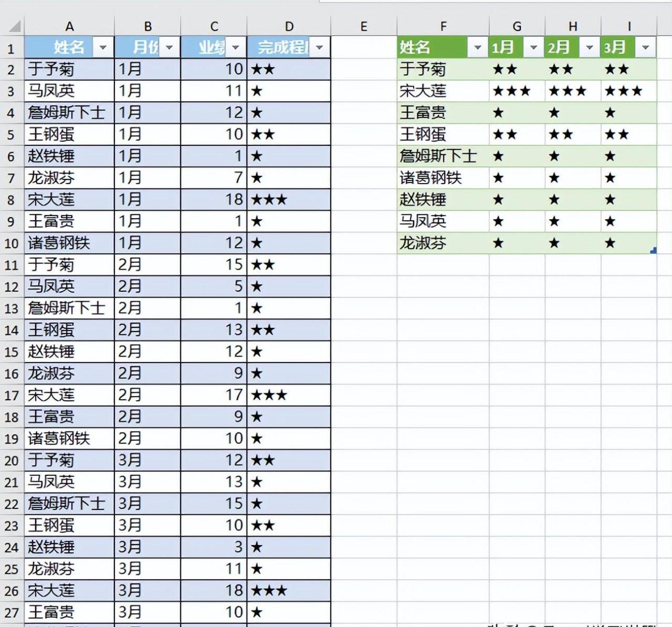
Task: Select column F header
Action: point(443,26)
